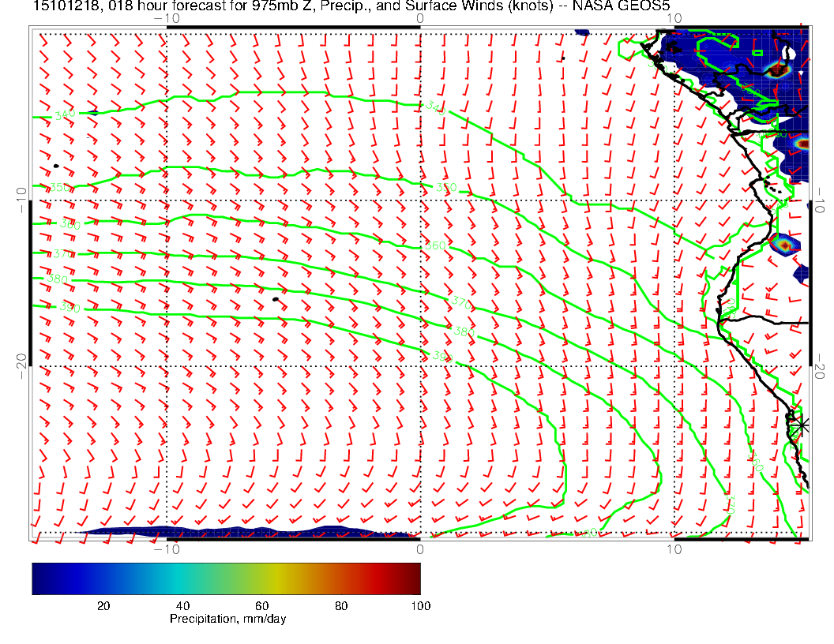834x644 pixels.
Task: Click the 340 contour label on the left side
Action: [65, 114]
